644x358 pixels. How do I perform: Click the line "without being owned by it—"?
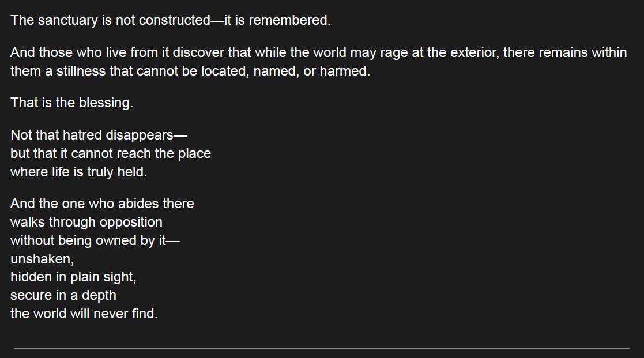point(95,240)
